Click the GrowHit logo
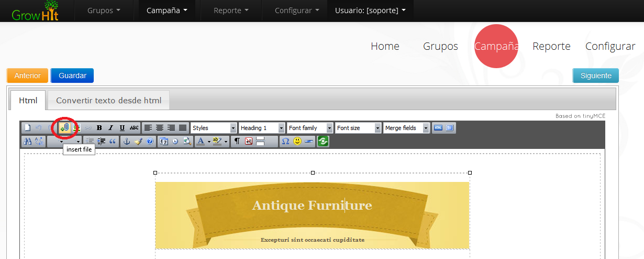Image resolution: width=644 pixels, height=259 pixels. [x=36, y=11]
